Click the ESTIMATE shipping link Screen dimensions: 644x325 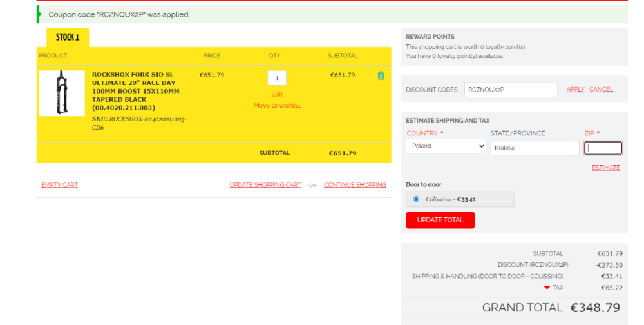[606, 168]
